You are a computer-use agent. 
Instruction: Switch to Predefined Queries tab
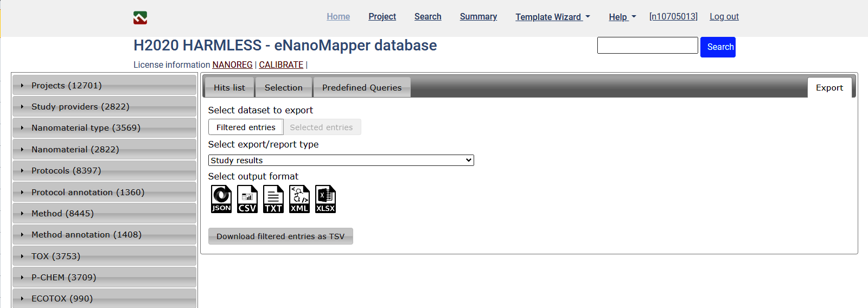362,87
